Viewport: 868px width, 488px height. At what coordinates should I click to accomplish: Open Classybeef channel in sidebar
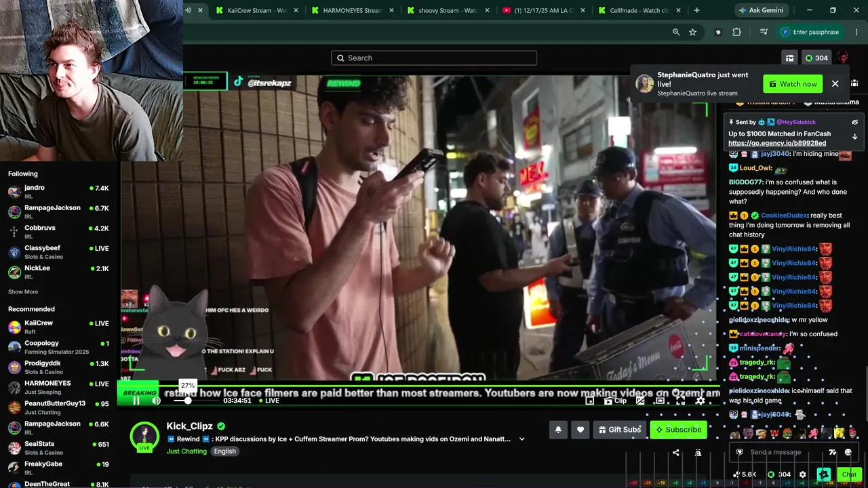(x=58, y=252)
